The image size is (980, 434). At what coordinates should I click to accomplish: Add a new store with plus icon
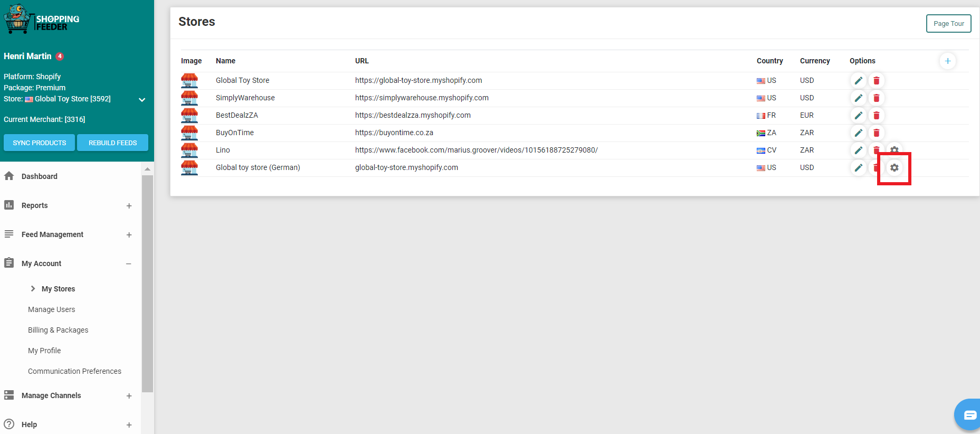pos(948,61)
